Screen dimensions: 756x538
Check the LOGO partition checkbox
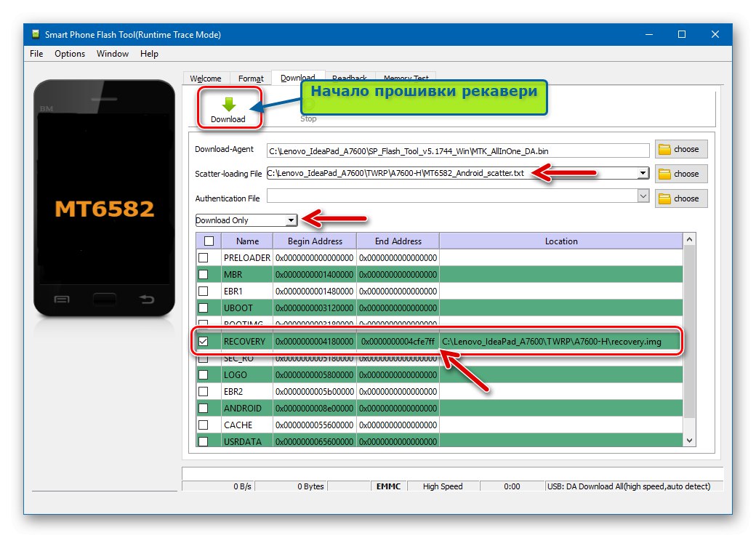(x=204, y=374)
